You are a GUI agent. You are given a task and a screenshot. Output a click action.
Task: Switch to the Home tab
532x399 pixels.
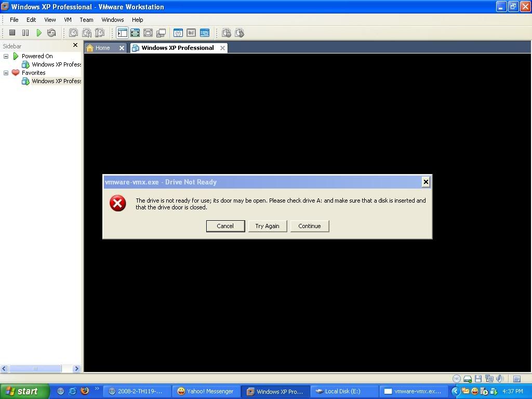click(102, 47)
